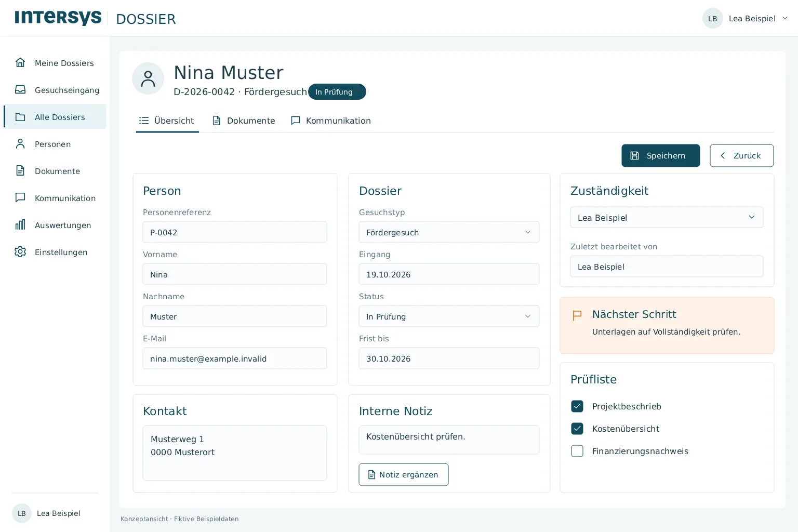The width and height of the screenshot is (798, 532).
Task: Click Notiz ergänzen button
Action: tap(403, 474)
